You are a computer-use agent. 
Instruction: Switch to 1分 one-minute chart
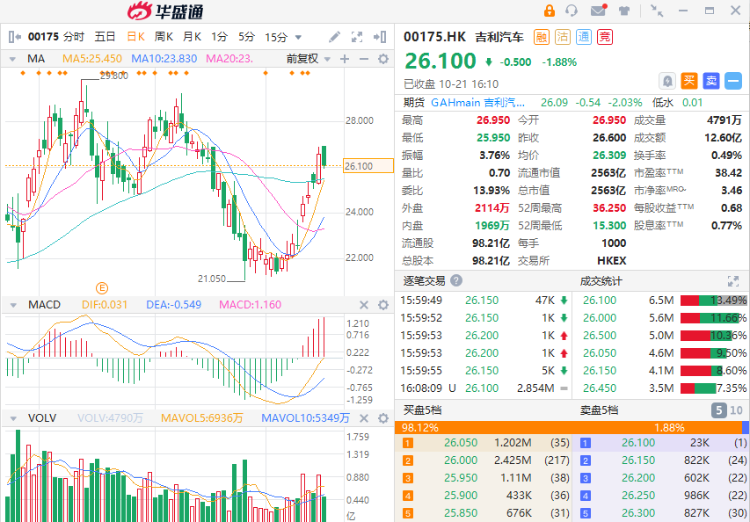coord(220,37)
